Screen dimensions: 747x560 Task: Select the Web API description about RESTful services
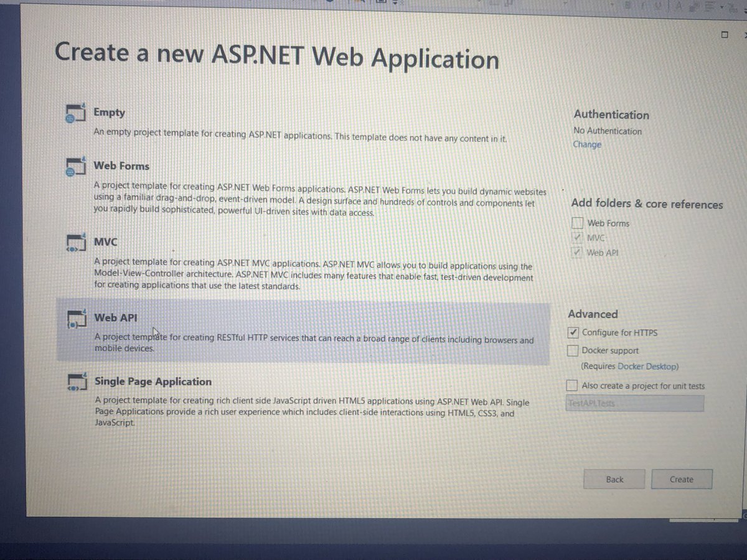314,342
